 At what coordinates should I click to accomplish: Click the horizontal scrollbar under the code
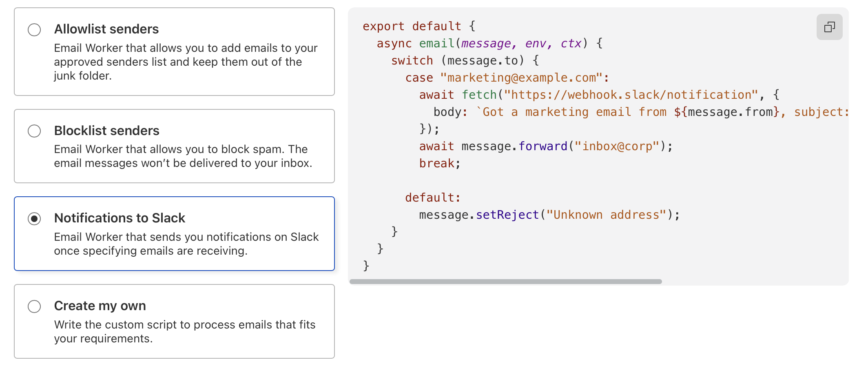pos(505,282)
